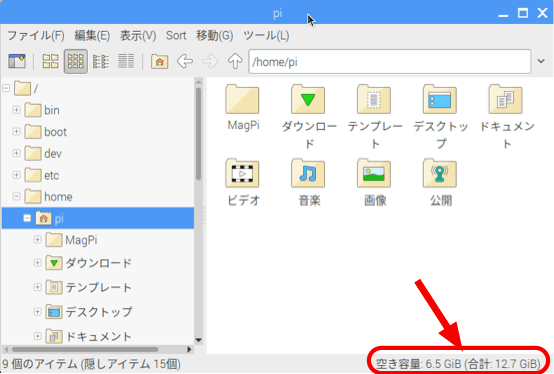Open ツール(L) menu

pos(266,36)
